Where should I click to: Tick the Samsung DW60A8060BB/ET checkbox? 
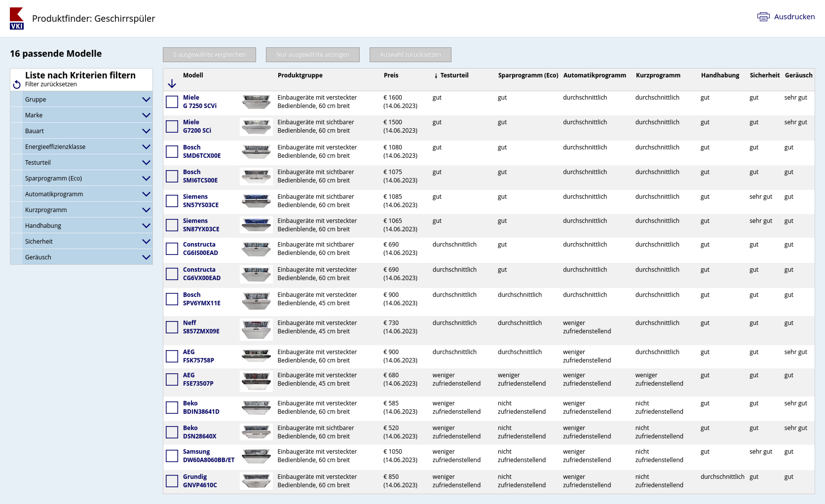pos(172,456)
